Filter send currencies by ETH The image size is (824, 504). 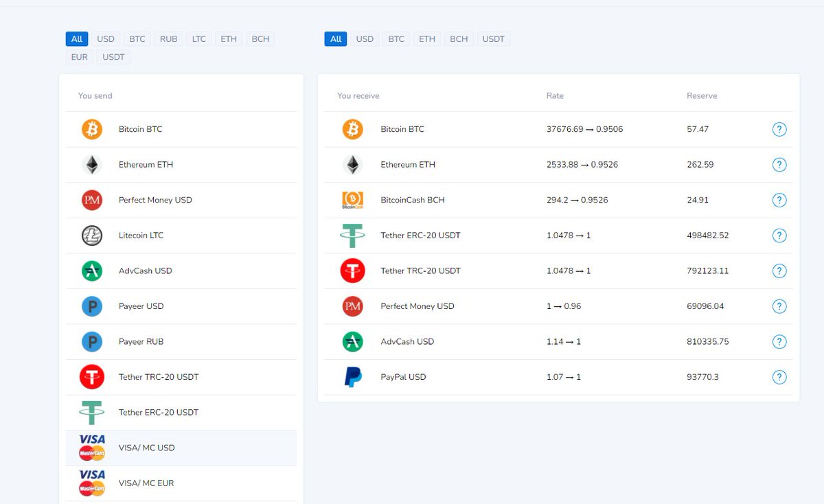(229, 39)
